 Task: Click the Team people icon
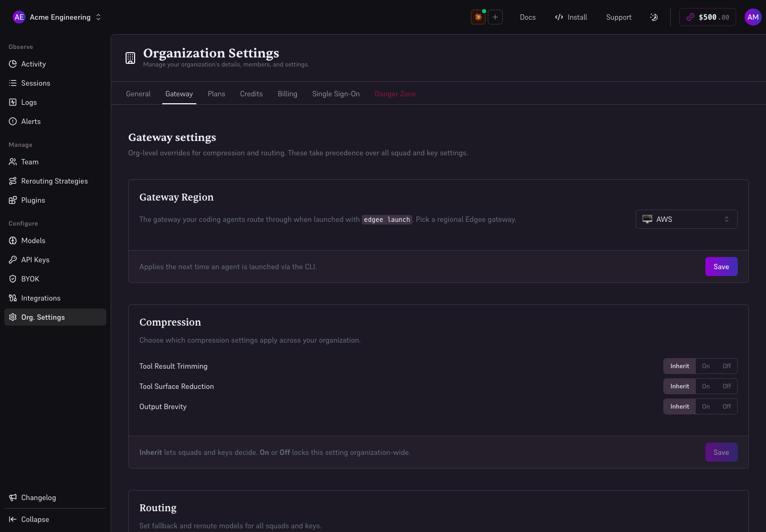tap(13, 162)
